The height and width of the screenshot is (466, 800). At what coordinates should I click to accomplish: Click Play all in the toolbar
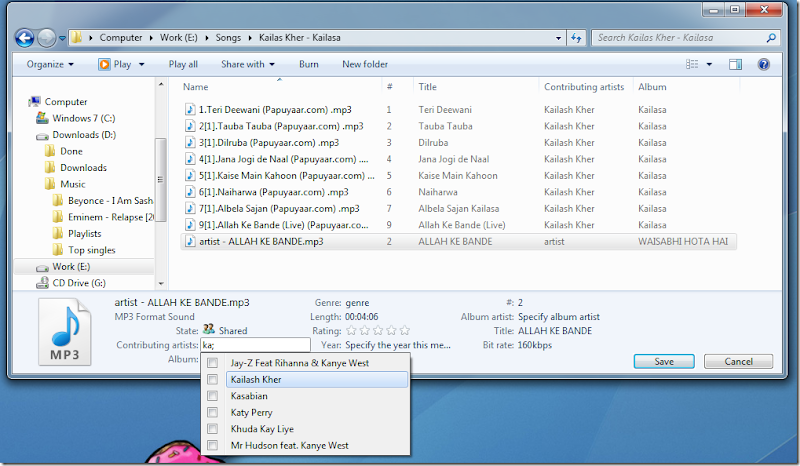point(183,64)
